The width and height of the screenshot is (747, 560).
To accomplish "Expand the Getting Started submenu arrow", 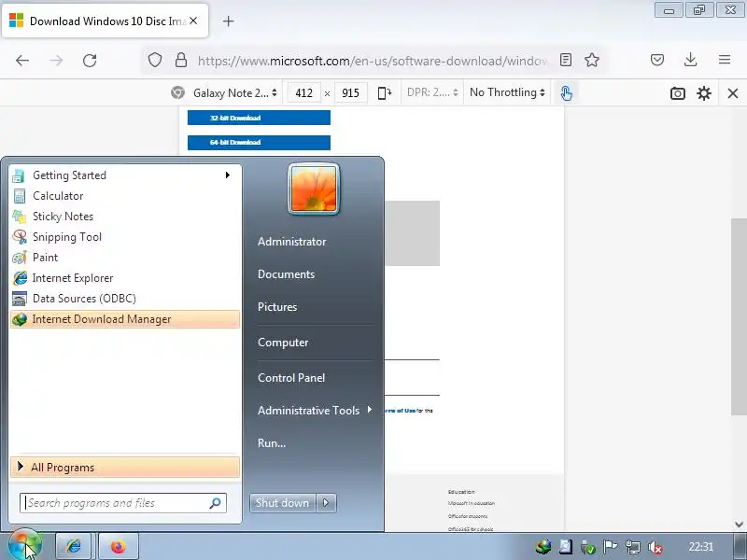I will pos(228,175).
